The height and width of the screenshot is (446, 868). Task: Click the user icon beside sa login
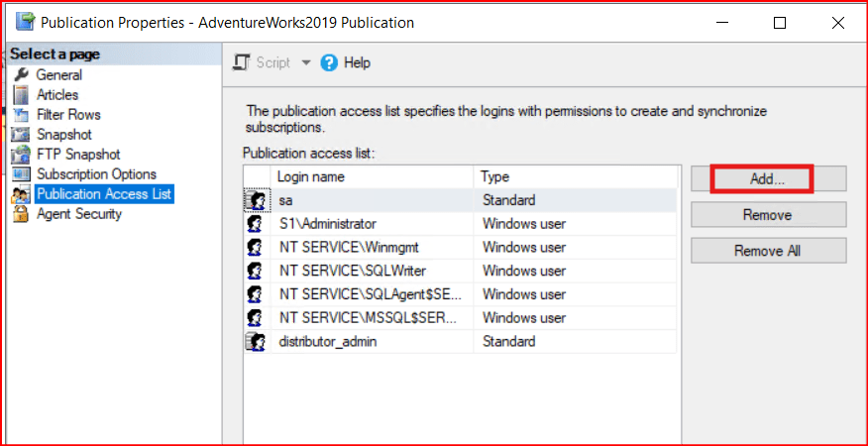pos(255,200)
